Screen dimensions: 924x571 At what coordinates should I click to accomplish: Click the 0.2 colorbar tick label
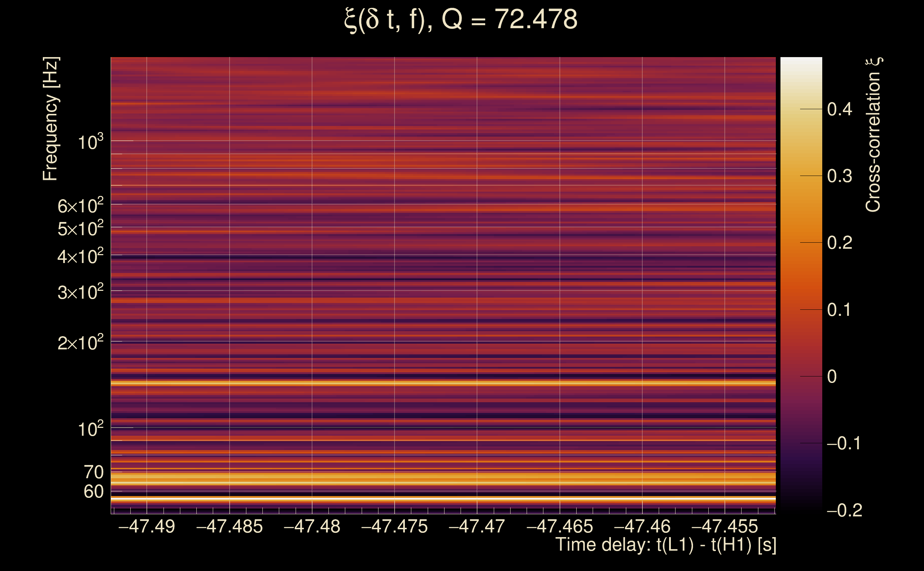click(x=839, y=243)
